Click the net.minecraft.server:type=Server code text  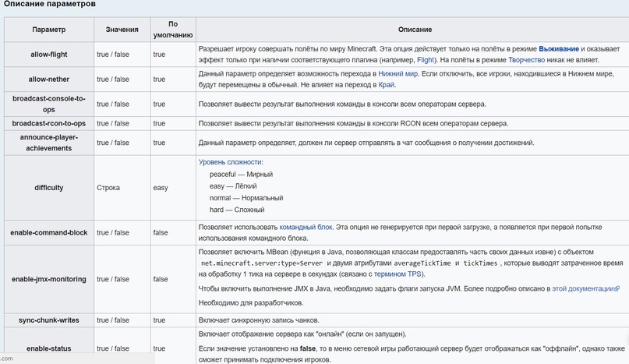pyautogui.click(x=262, y=263)
